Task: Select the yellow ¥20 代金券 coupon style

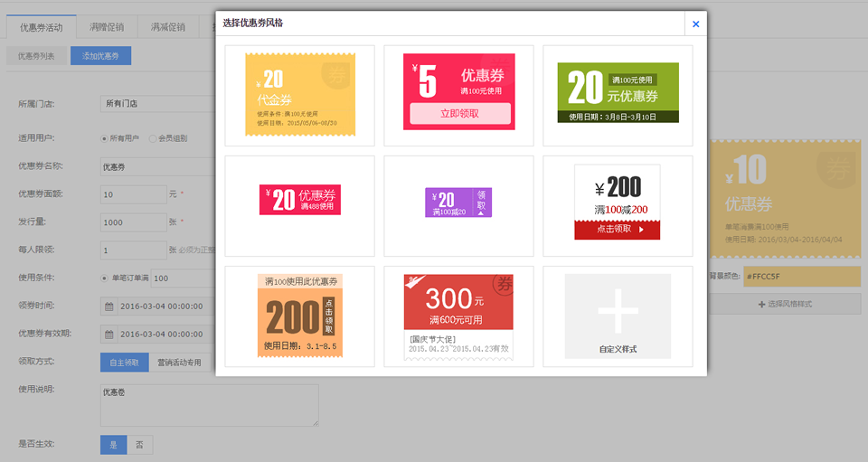Action: 299,95
